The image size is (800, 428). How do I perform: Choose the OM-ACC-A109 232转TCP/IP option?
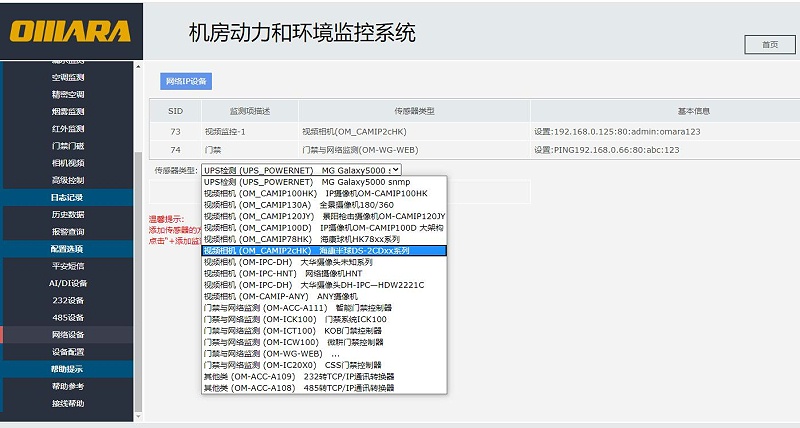coord(299,376)
